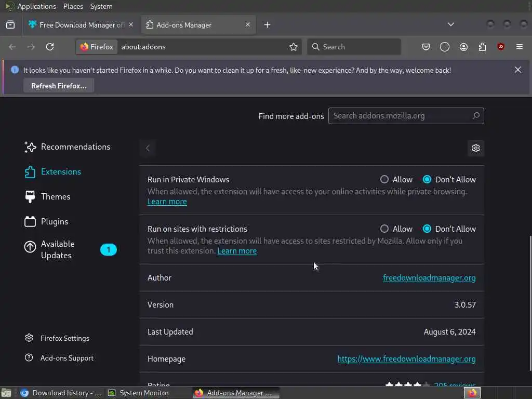This screenshot has height=399, width=532.
Task: Click the Firefox View icon in tab bar
Action: click(x=10, y=25)
